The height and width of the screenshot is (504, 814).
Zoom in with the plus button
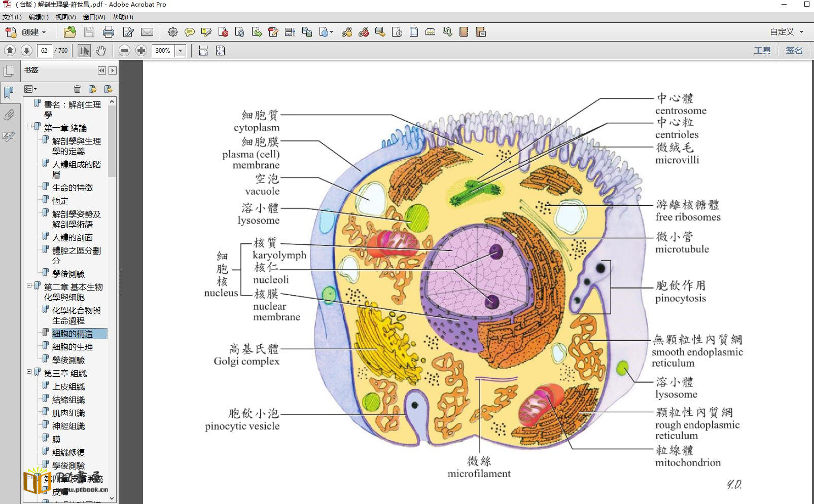coord(141,50)
